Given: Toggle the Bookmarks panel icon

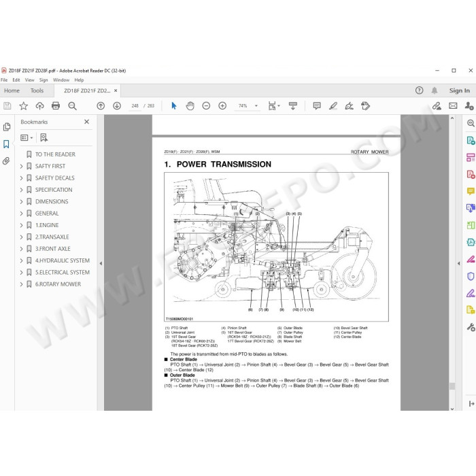Looking at the screenshot, I should pyautogui.click(x=6, y=144).
